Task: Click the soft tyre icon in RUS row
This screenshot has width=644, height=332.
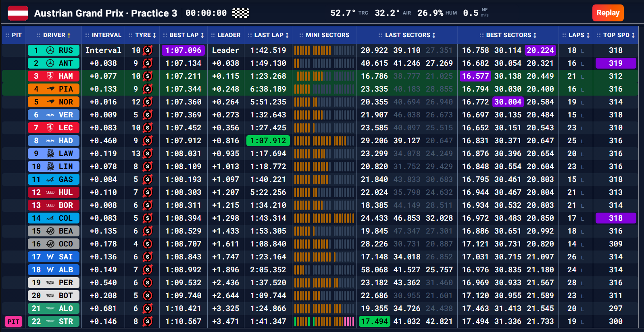Action: (x=148, y=50)
